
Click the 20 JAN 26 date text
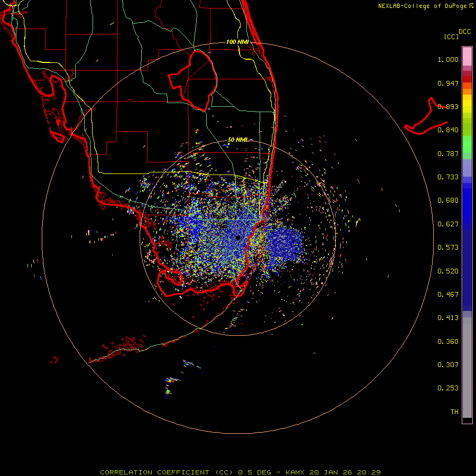(x=331, y=472)
